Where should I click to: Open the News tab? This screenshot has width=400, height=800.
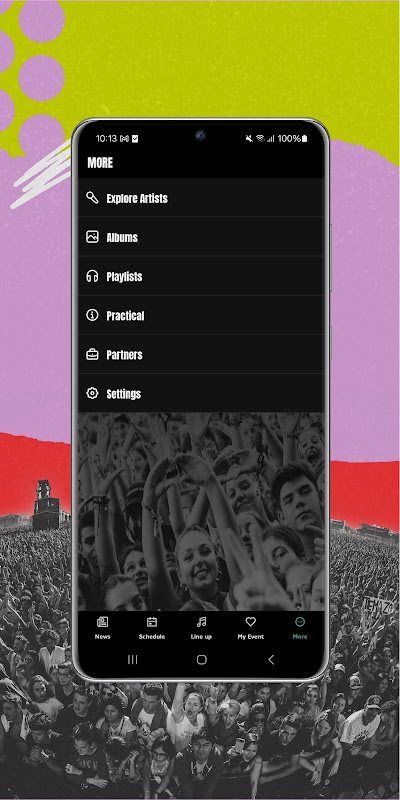click(x=103, y=628)
